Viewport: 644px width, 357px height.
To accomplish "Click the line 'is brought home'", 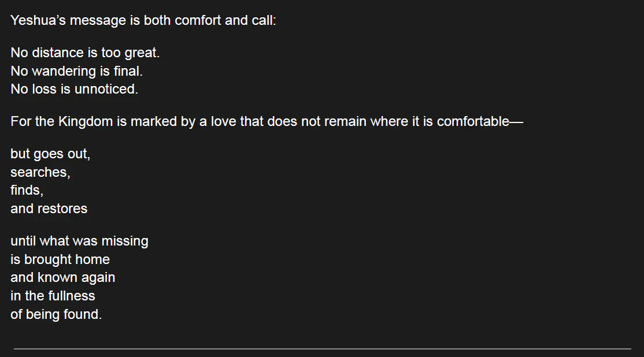I will [x=60, y=259].
